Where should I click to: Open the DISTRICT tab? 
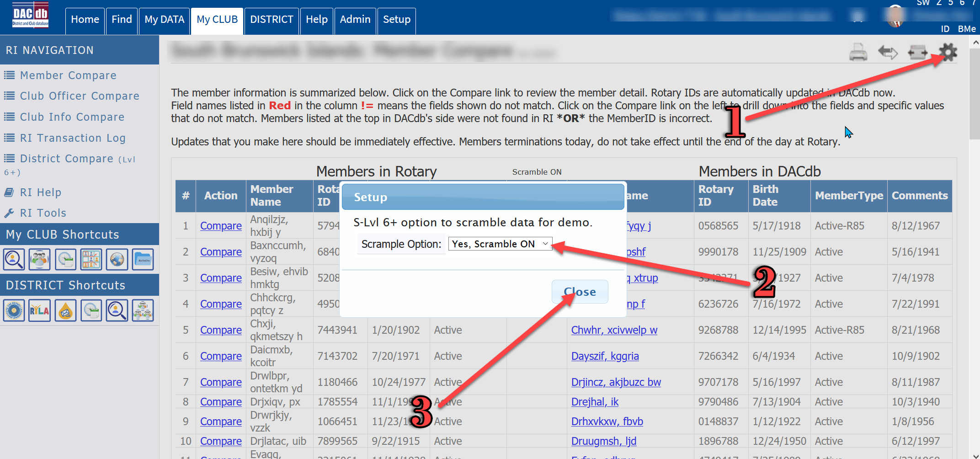pyautogui.click(x=272, y=21)
